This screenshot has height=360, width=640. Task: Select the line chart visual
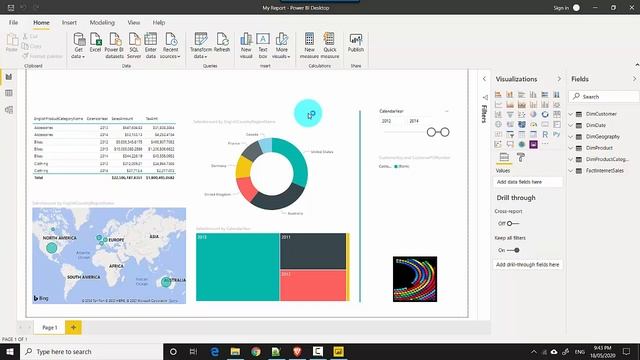pyautogui.click(x=498, y=104)
